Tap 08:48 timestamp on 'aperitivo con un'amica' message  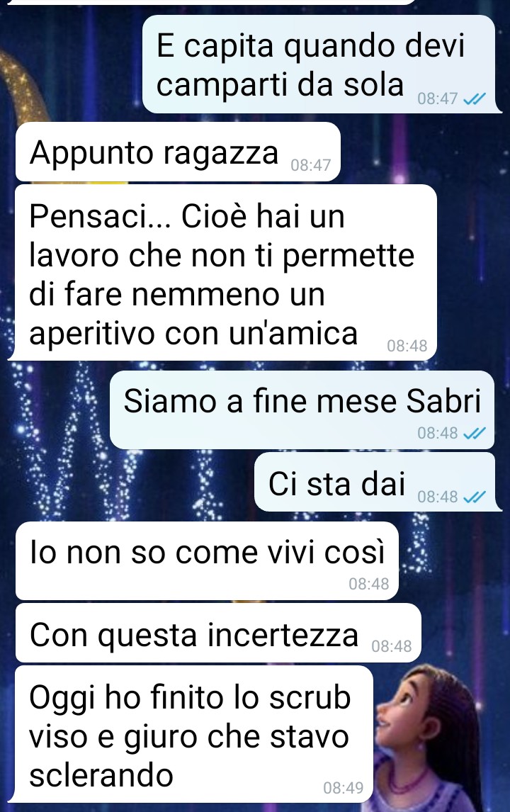[407, 345]
